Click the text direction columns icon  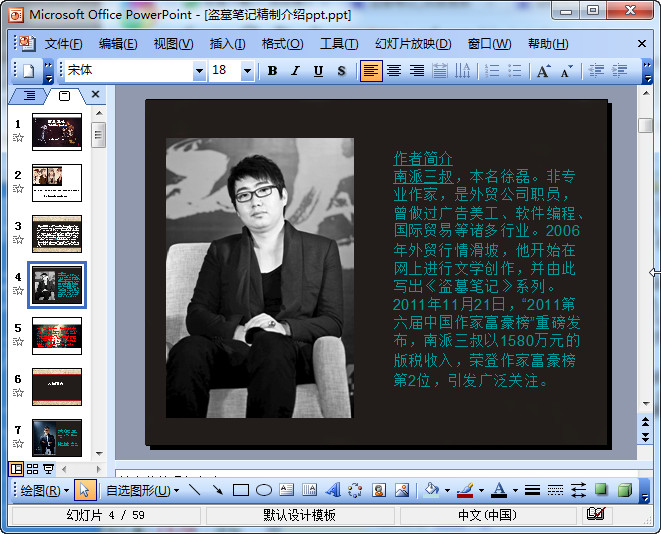(x=462, y=71)
